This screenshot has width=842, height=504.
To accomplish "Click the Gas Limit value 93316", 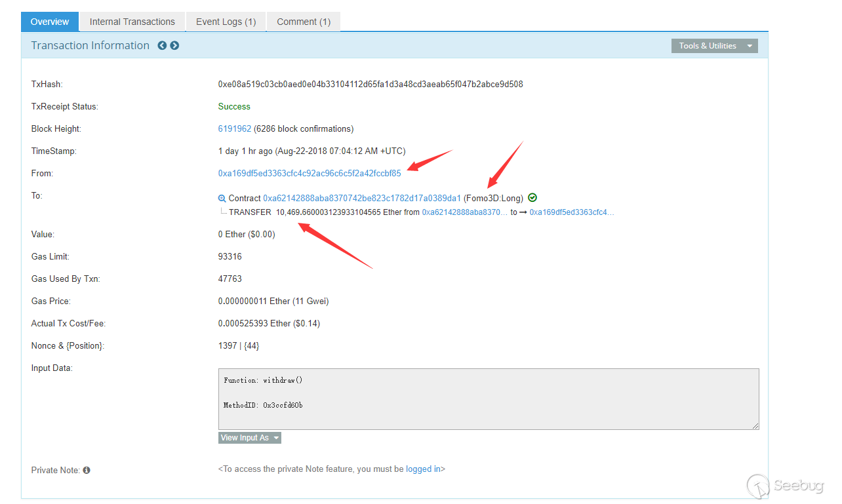I will coord(230,257).
